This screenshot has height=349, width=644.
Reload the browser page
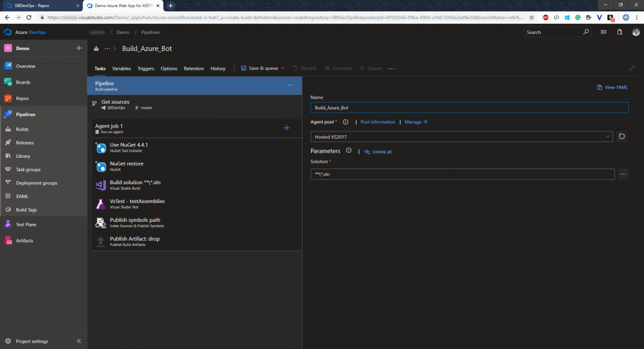click(29, 17)
